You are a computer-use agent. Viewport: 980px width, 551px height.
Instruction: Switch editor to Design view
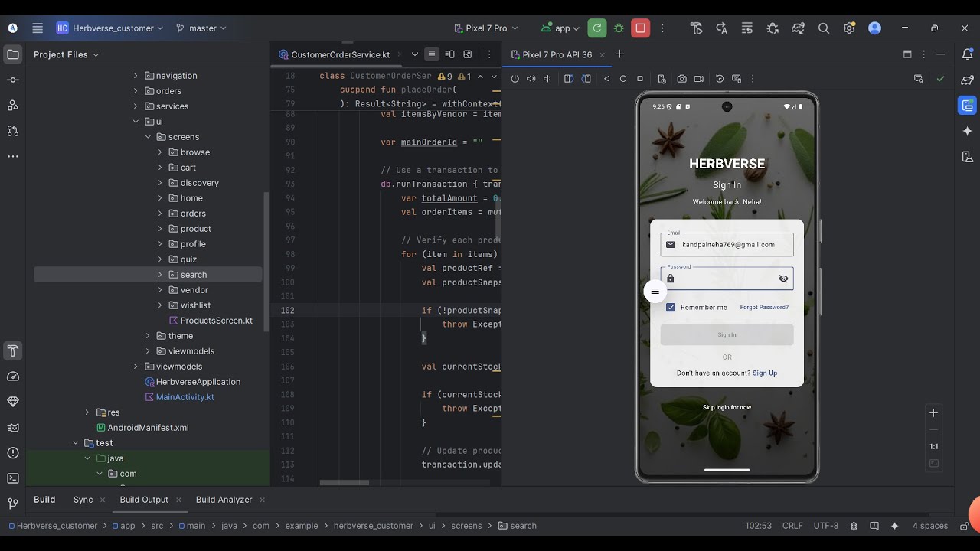(x=468, y=54)
